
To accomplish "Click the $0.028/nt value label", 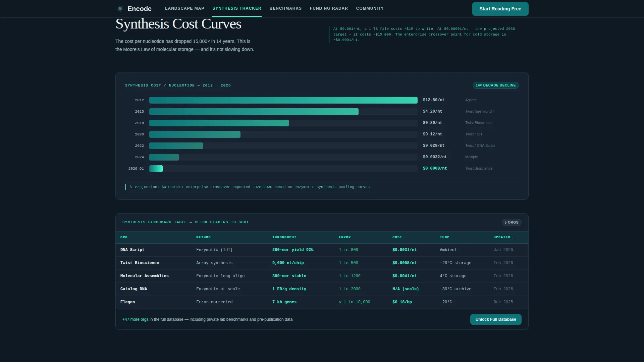I will tap(434, 146).
